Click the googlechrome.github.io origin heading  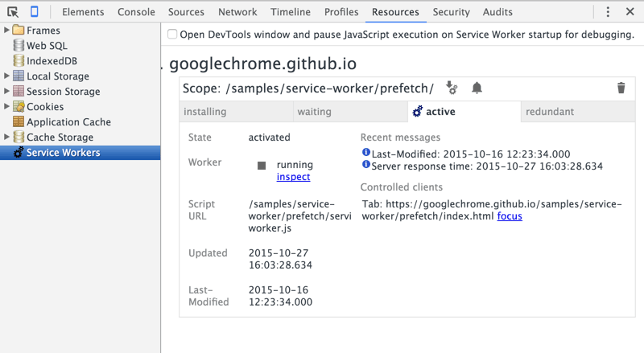[x=263, y=64]
